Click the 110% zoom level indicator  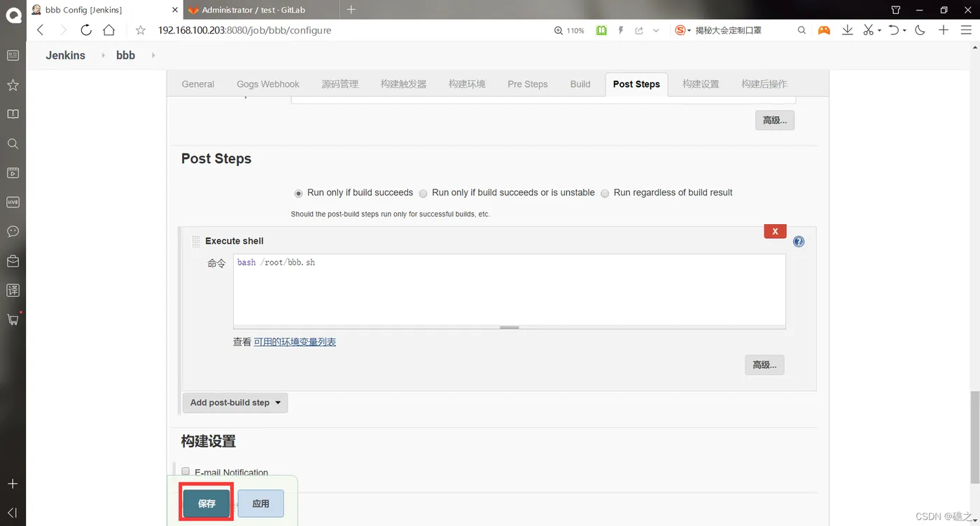pos(569,31)
